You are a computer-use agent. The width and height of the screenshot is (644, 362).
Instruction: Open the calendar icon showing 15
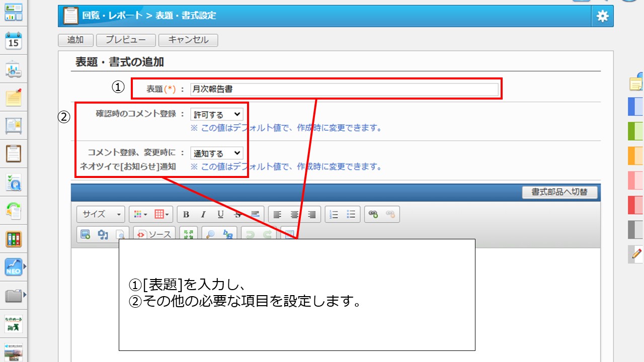coord(14,41)
